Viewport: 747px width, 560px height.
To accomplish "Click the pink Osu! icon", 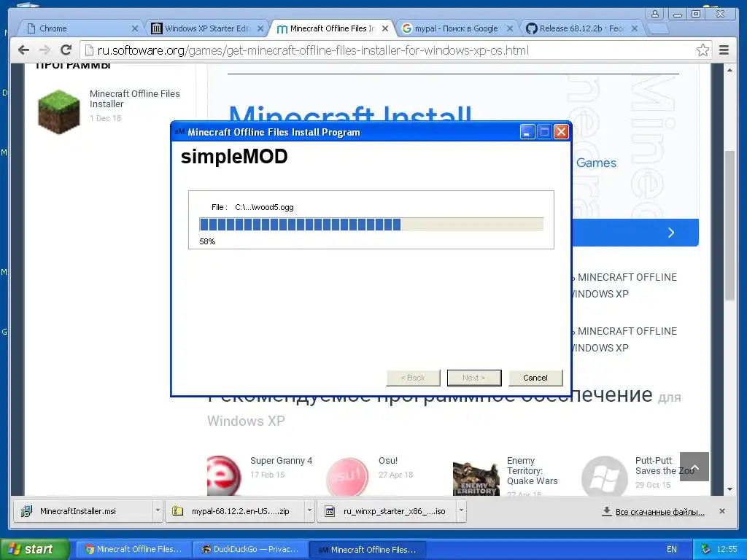I will (347, 476).
